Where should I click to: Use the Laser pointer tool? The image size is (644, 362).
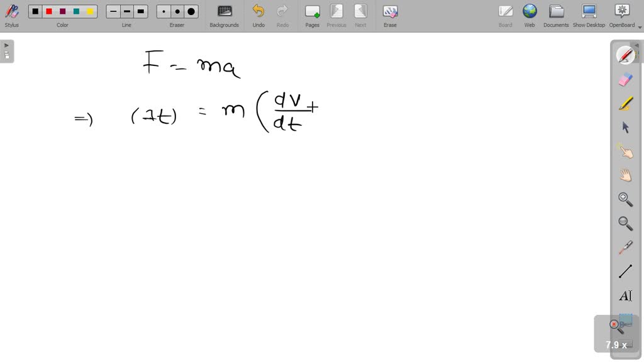point(625,246)
